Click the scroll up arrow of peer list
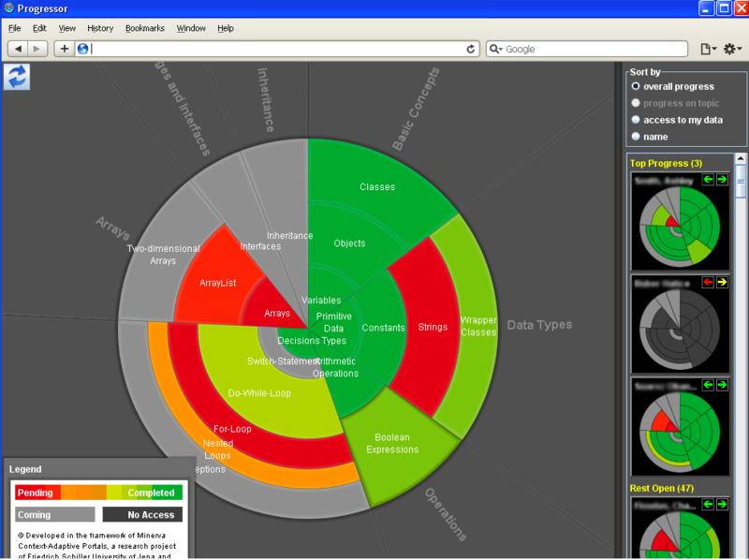Screen dimensions: 749x560 [x=741, y=158]
